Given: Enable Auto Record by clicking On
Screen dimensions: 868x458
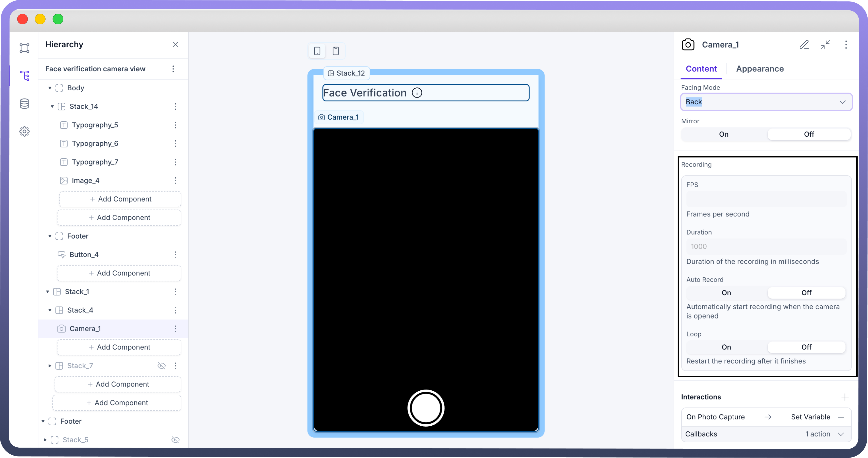Looking at the screenshot, I should (x=726, y=293).
